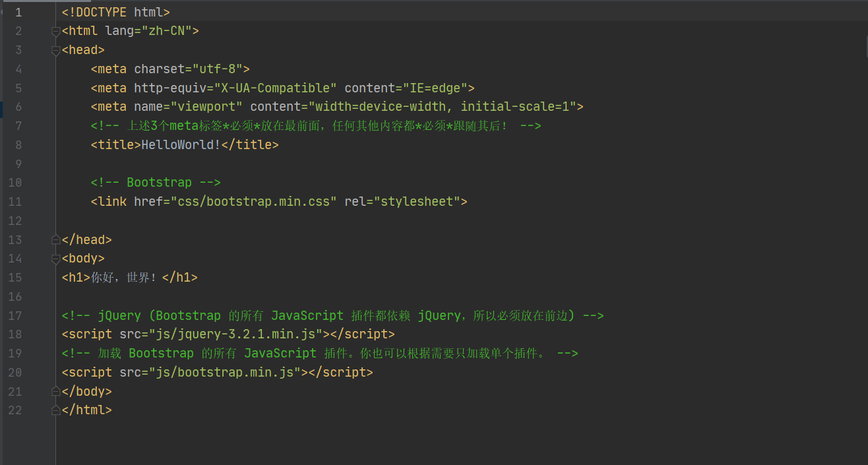Click the "js/bootstrap.min.js" src value

pos(225,373)
